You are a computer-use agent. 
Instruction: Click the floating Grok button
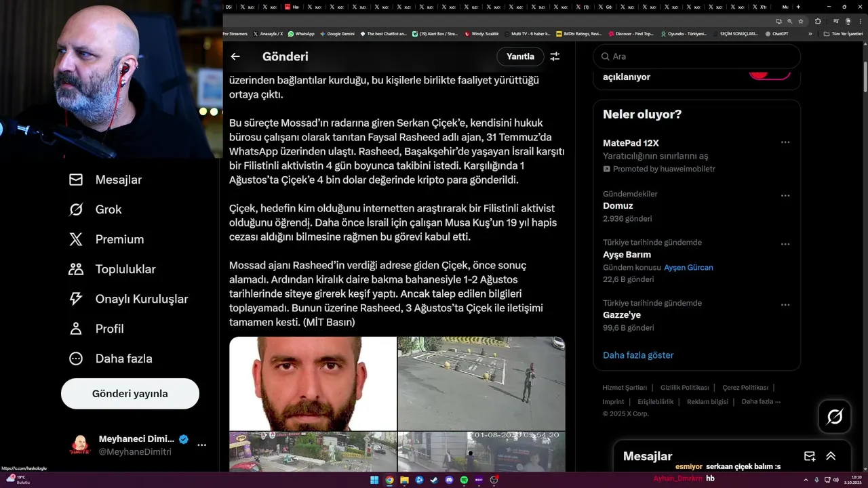pyautogui.click(x=835, y=417)
